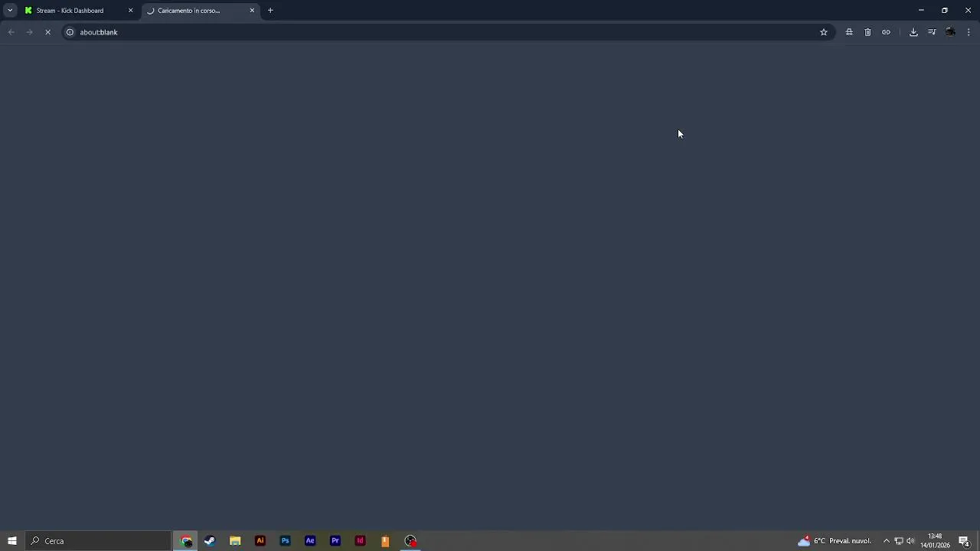Viewport: 980px width, 551px height.
Task: Switch to the Stream - Kick Dashboard tab
Action: tap(70, 11)
